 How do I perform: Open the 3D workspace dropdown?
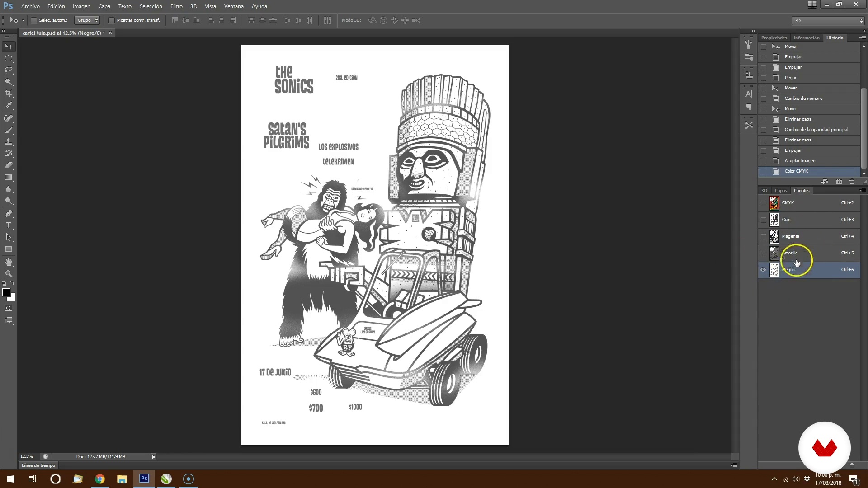tap(828, 21)
